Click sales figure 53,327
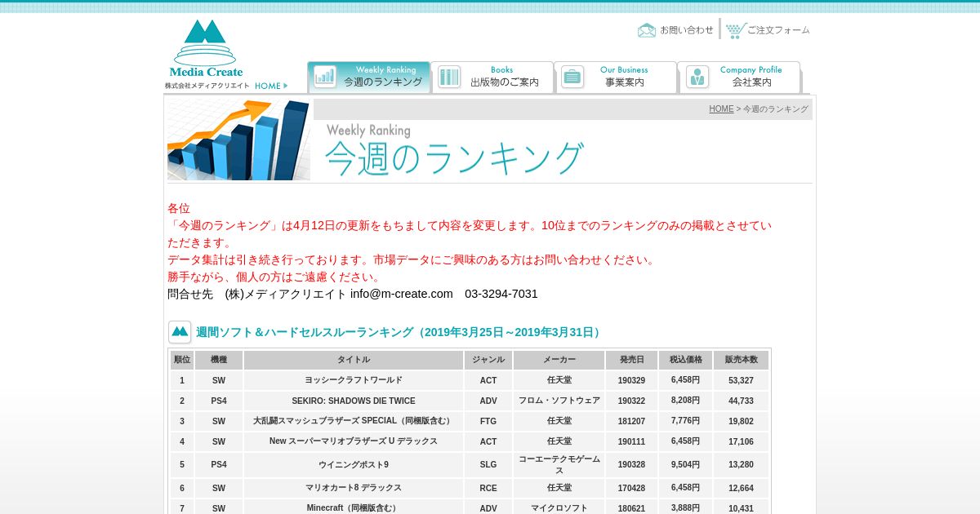Screen dimensions: 980x514 pos(741,380)
